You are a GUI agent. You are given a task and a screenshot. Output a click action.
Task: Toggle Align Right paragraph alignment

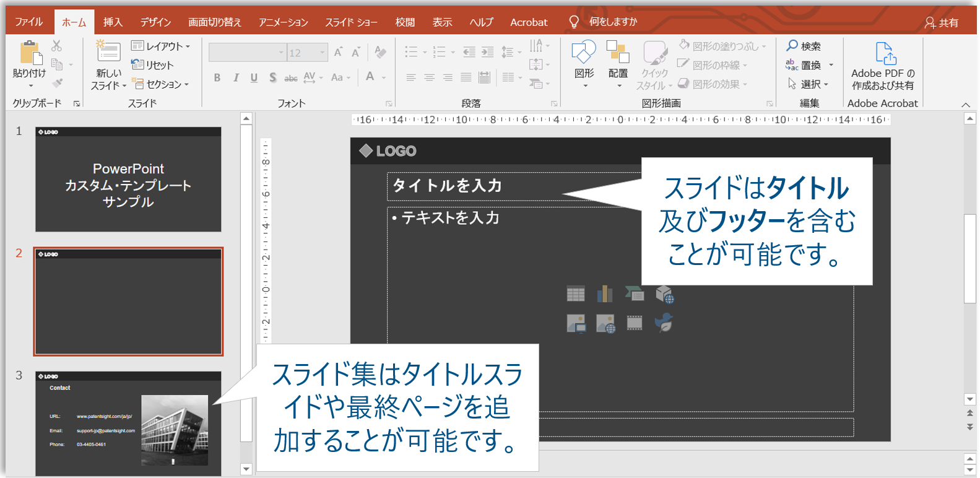pos(448,77)
